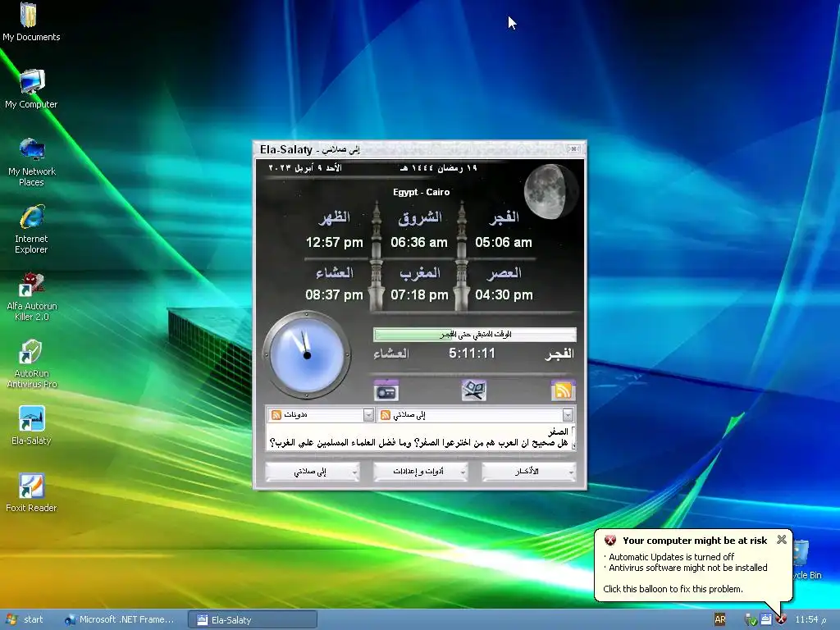Open Ela-Salaty desktop shortcut
Viewport: 840px width, 630px height.
(31, 426)
